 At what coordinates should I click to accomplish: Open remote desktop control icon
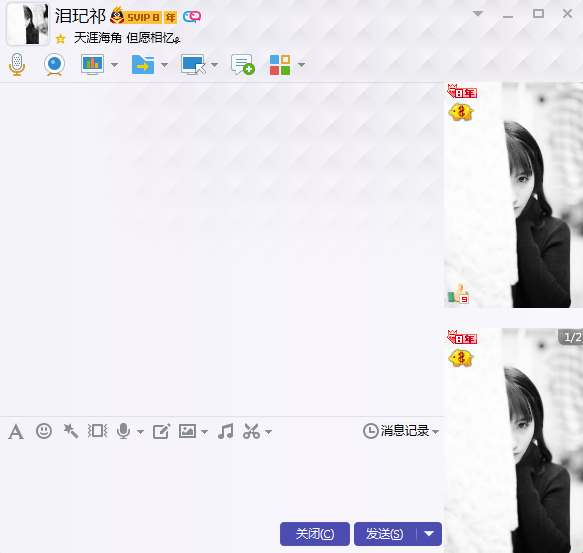(193, 64)
